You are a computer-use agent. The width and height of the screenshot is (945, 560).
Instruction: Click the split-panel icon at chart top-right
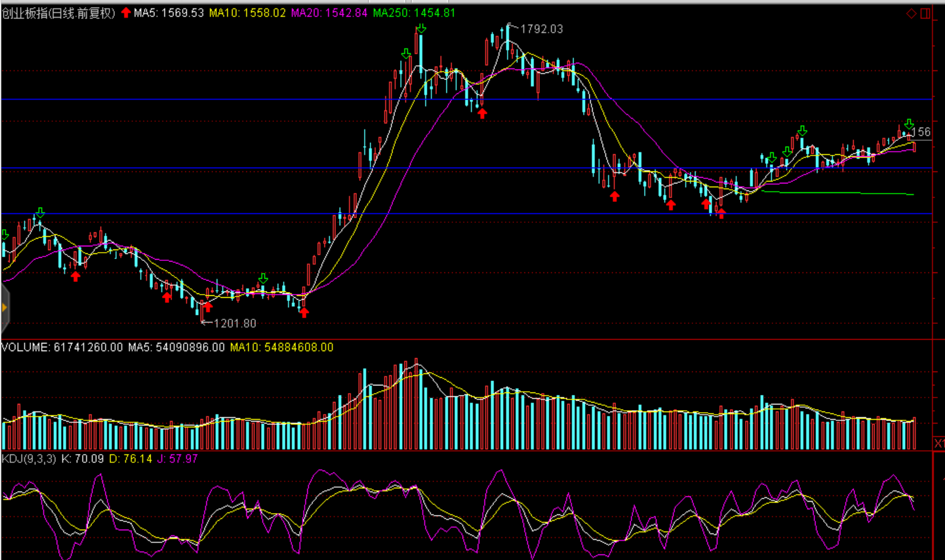[925, 13]
